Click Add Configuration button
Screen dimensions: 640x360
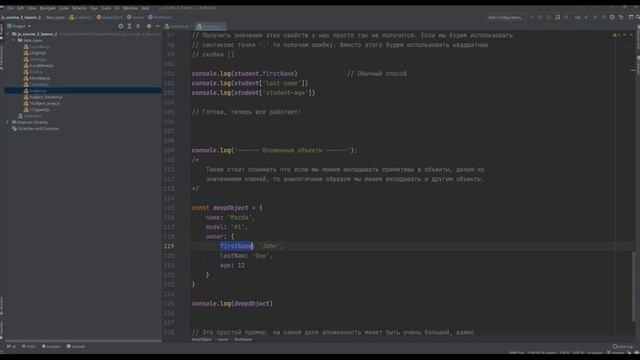[x=505, y=18]
